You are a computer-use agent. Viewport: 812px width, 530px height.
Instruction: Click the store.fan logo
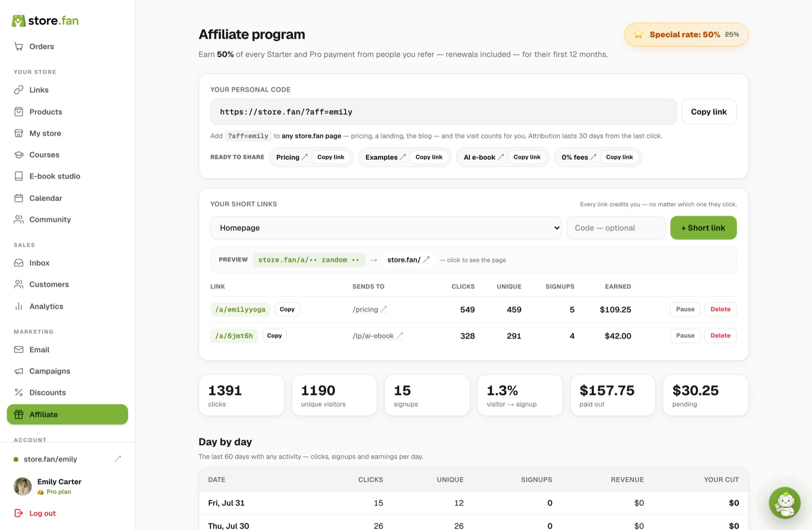(x=45, y=21)
